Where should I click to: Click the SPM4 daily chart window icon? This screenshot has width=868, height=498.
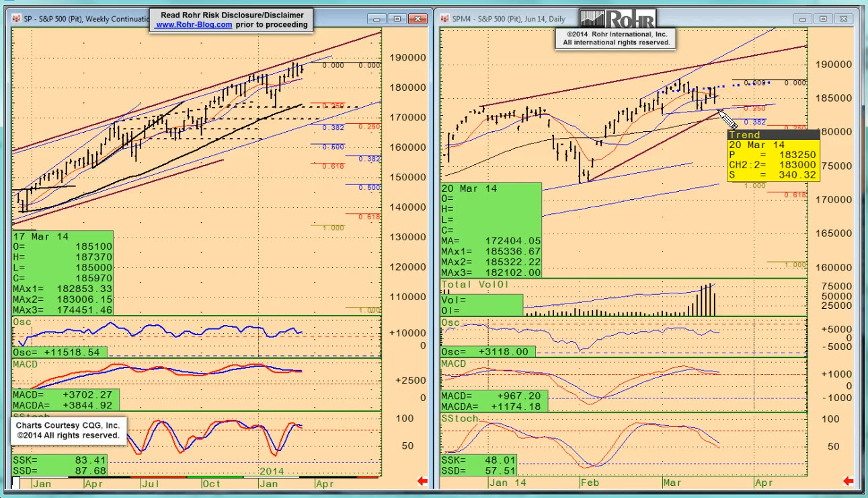tap(444, 19)
